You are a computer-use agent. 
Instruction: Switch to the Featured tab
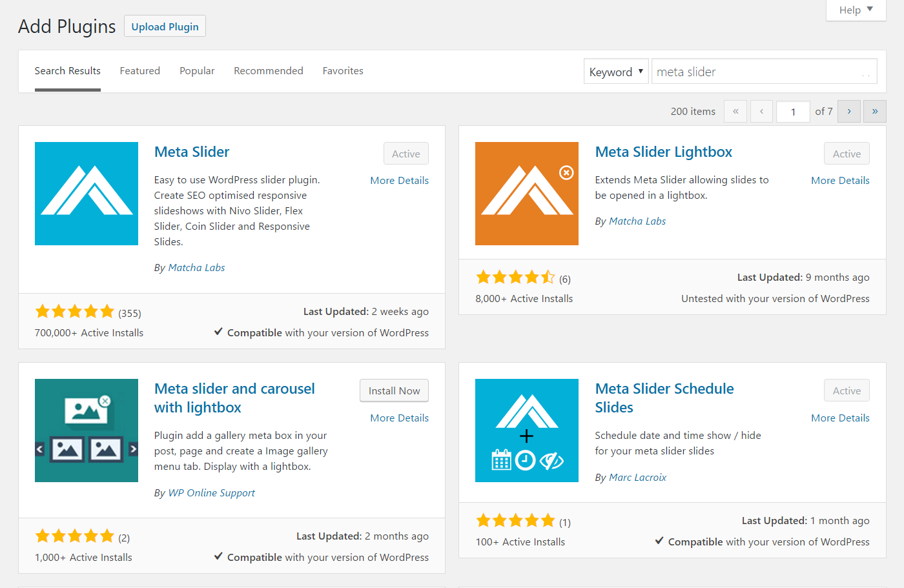(x=140, y=71)
